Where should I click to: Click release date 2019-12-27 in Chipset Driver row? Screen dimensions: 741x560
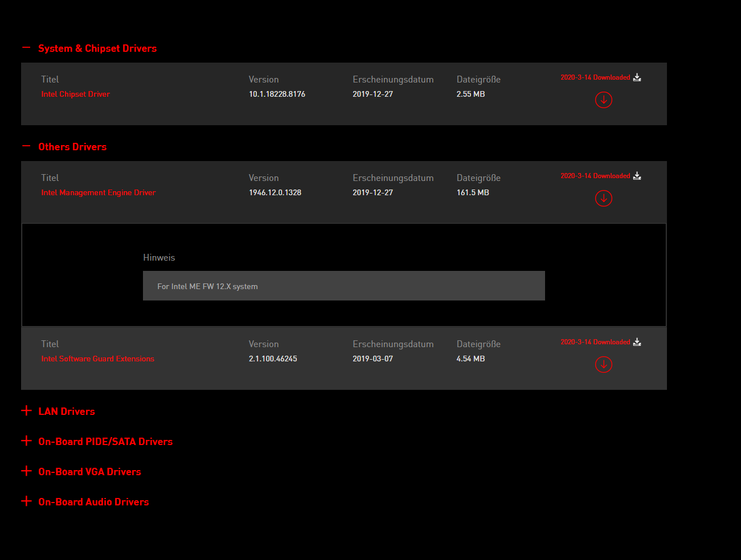coord(372,94)
